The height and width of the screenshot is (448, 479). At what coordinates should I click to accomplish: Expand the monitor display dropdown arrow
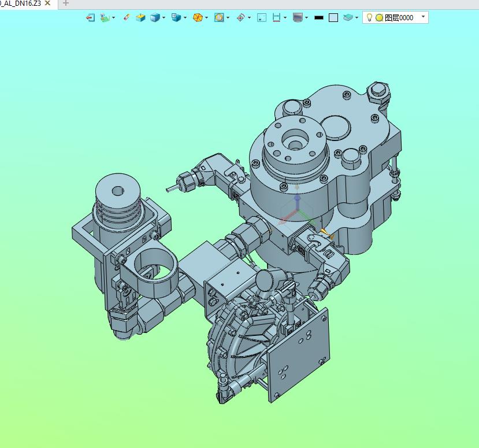[306, 18]
